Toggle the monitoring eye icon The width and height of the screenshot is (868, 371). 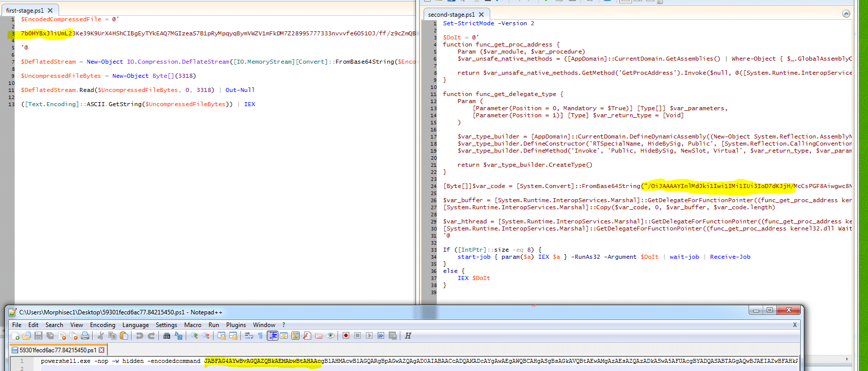(x=330, y=336)
